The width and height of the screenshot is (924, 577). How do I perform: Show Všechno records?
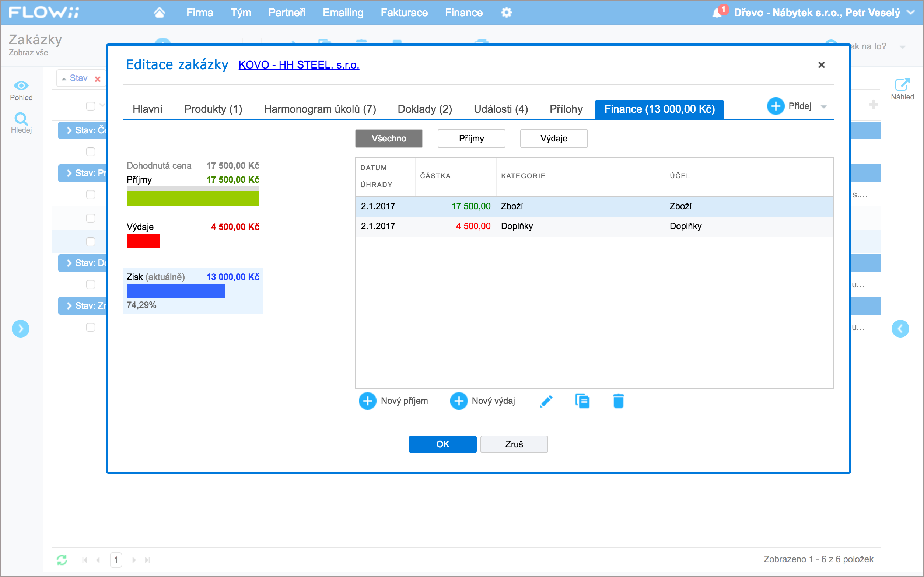point(389,139)
